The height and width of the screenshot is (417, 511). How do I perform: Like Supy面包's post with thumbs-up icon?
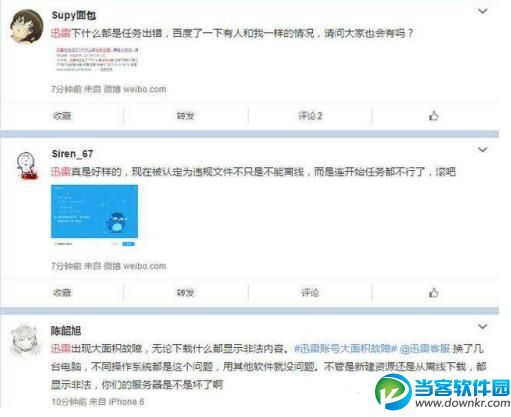433,116
